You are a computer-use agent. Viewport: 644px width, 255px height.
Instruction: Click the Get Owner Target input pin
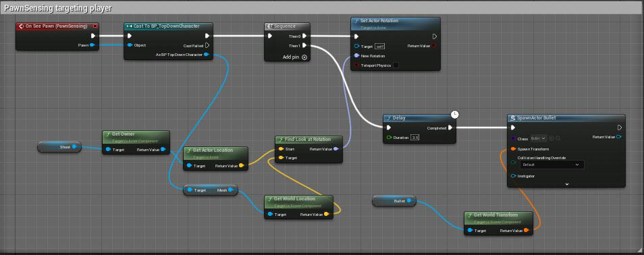click(108, 150)
